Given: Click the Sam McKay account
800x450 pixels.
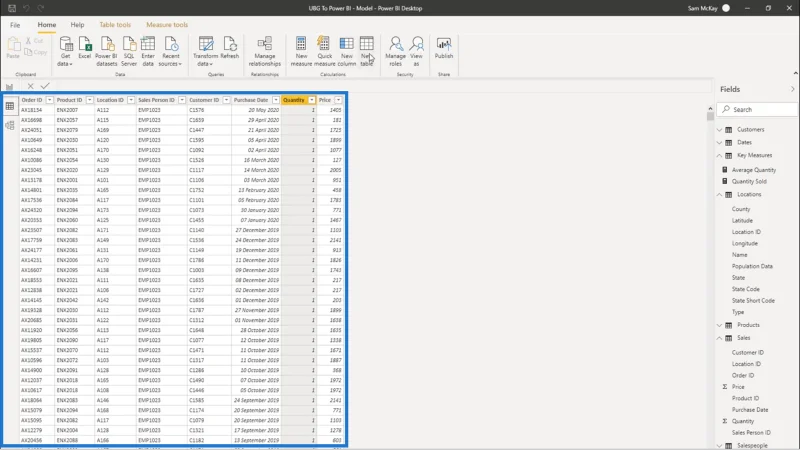Looking at the screenshot, I should pyautogui.click(x=708, y=8).
